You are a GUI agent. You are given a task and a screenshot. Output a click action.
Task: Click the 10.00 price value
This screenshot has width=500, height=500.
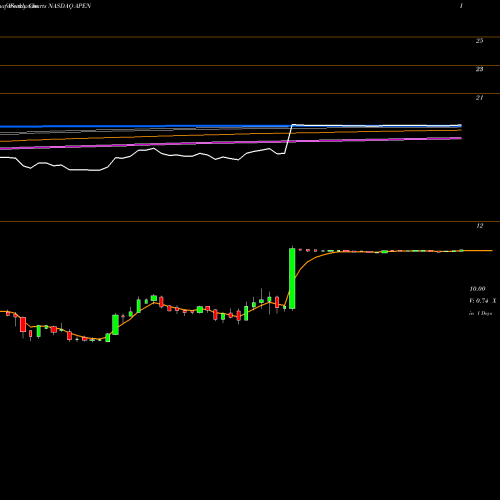click(x=477, y=289)
